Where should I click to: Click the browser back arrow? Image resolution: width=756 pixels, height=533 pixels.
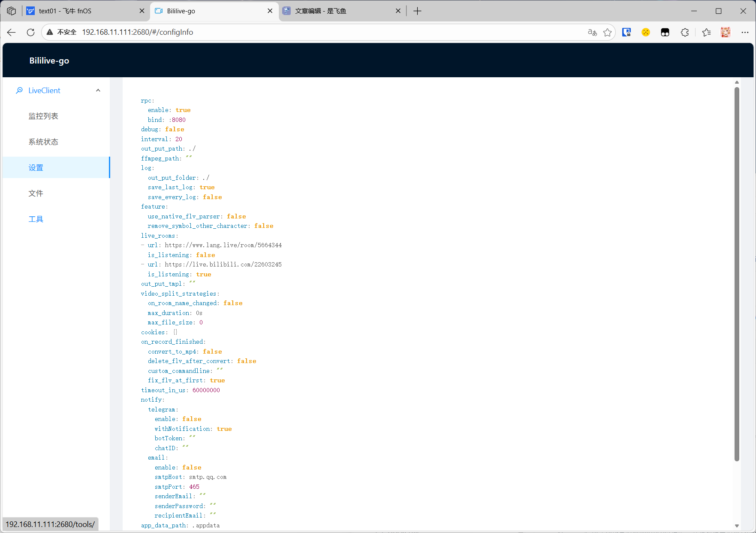coord(12,32)
